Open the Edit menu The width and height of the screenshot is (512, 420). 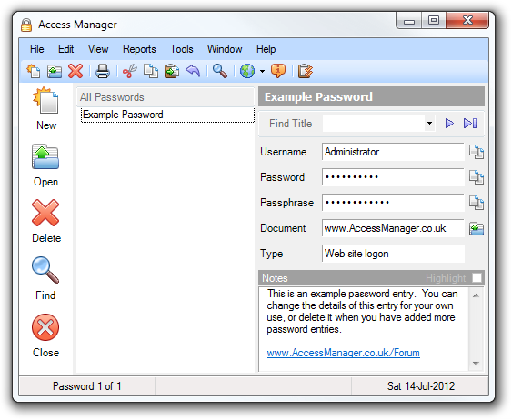coord(66,49)
